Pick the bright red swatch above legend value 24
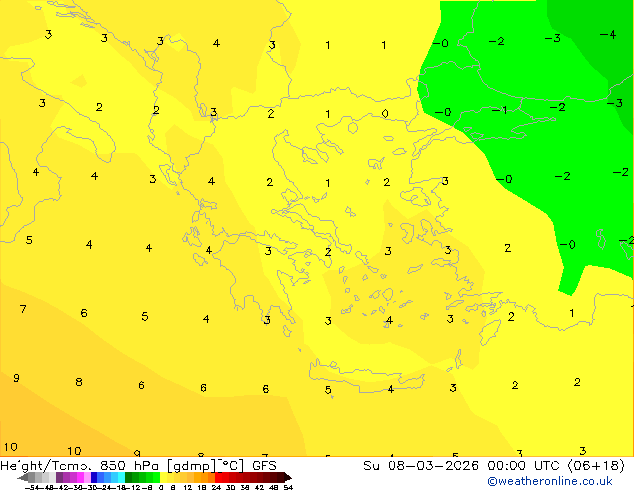The height and width of the screenshot is (490, 634). pos(218,477)
